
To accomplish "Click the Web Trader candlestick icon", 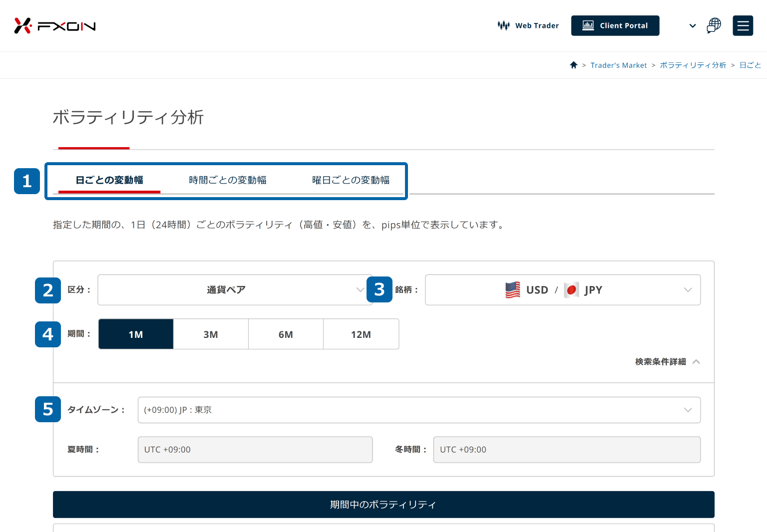I will click(504, 25).
